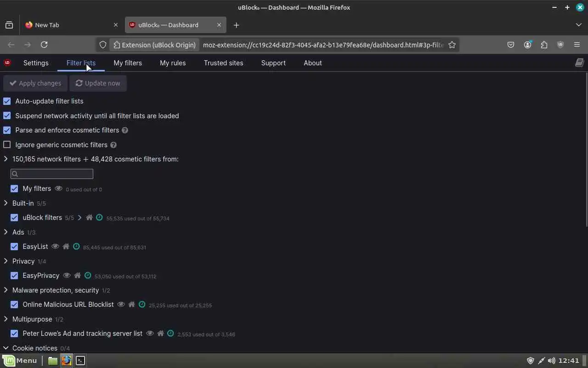
Task: Focus the filter list search field
Action: click(x=52, y=174)
